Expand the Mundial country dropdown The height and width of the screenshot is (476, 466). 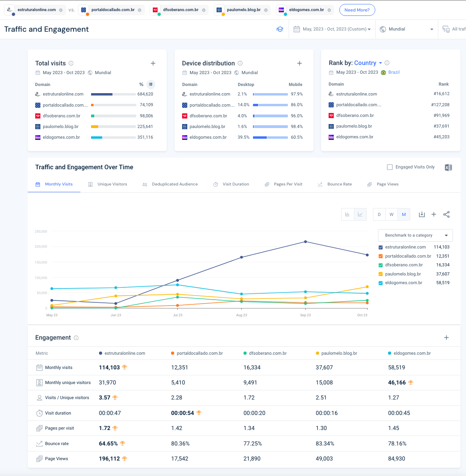(x=406, y=29)
